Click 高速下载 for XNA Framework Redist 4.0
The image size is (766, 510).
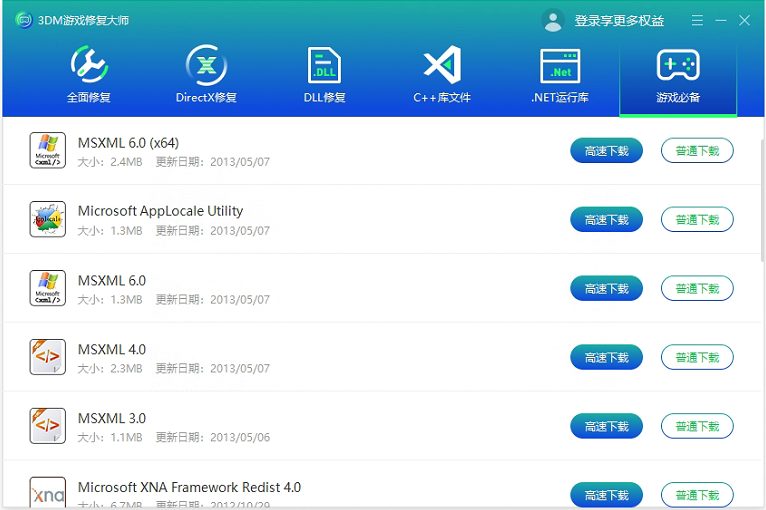coord(606,495)
